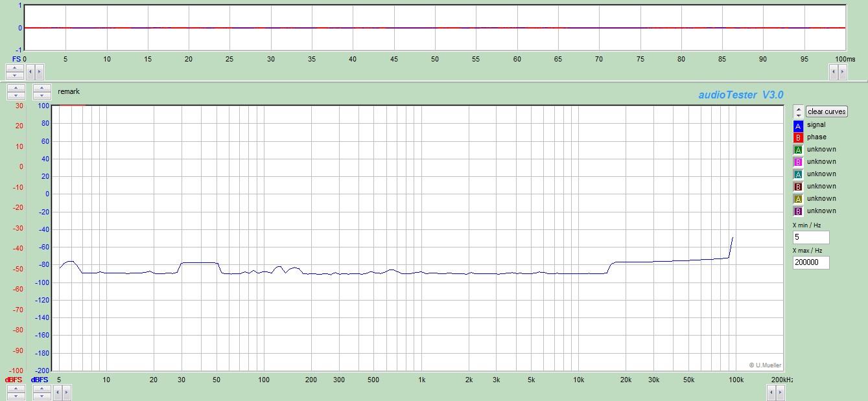The height and width of the screenshot is (401, 868).
Task: Click right arrow under the 100ms time label
Action: [842, 72]
